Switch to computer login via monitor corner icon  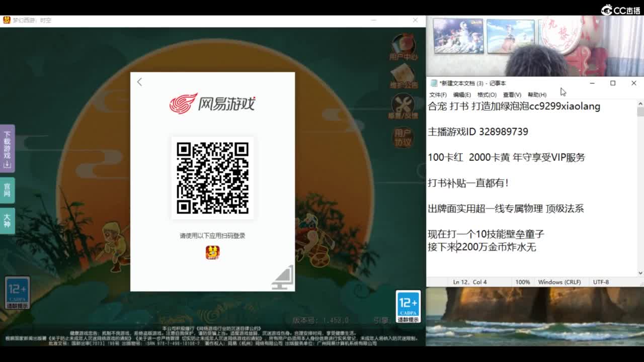tap(283, 278)
